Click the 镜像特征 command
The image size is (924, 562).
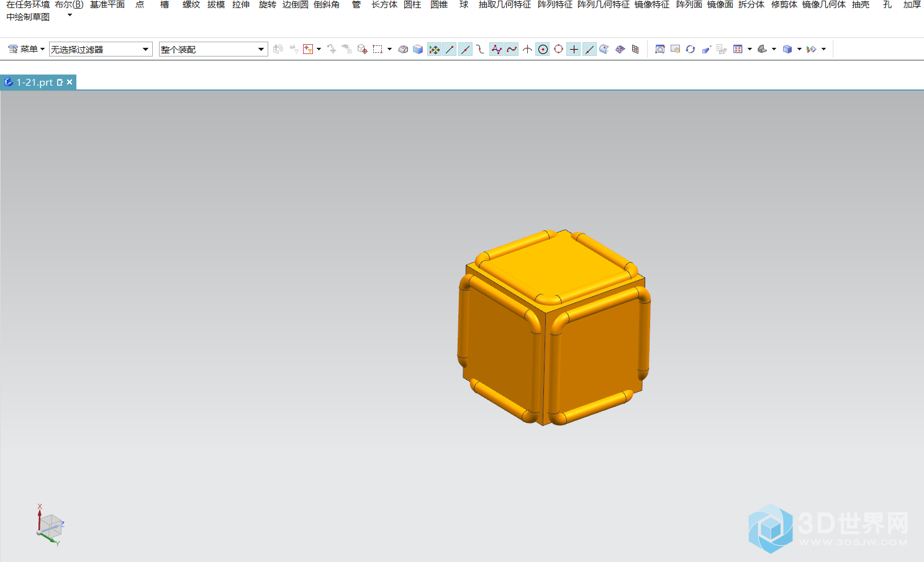[x=652, y=4]
